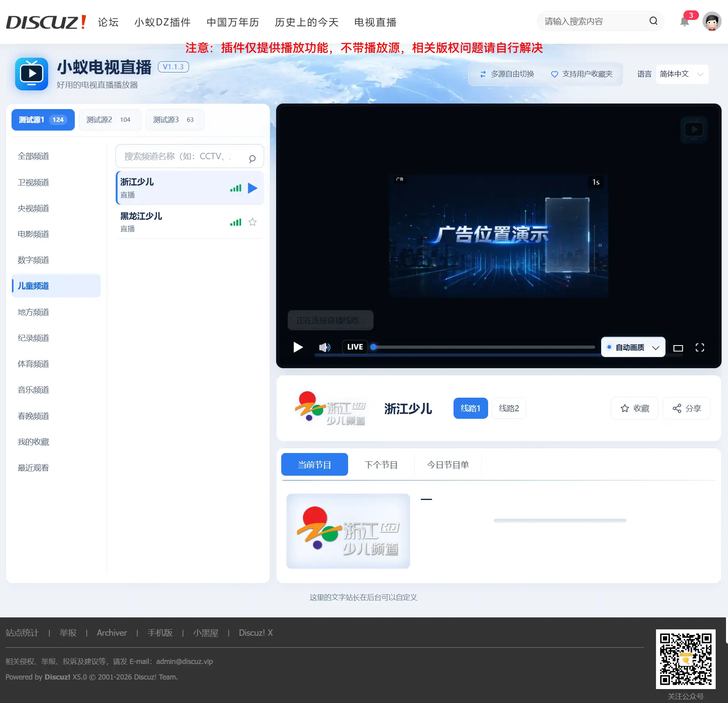Click the ad position demo thumbnail

(498, 236)
